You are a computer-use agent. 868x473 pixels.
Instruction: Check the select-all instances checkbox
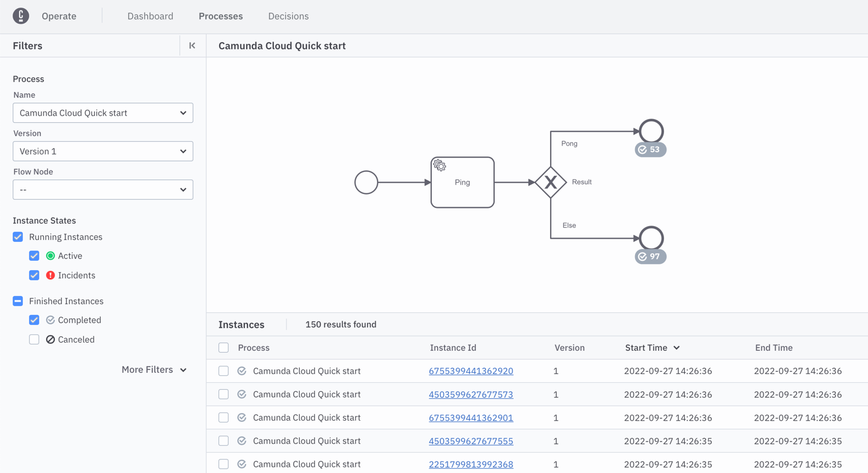(223, 348)
